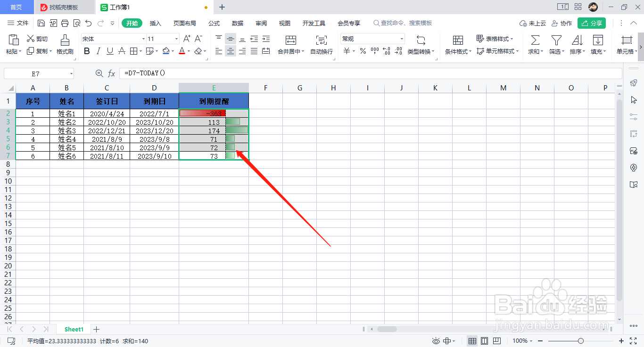Align text left
This screenshot has width=644, height=347.
[x=219, y=51]
